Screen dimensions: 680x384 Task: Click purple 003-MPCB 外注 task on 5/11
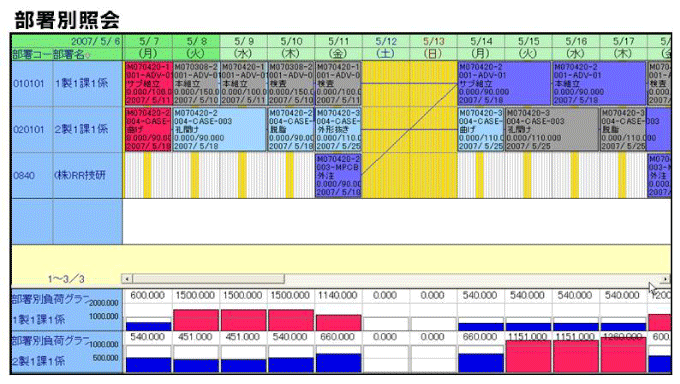(338, 175)
